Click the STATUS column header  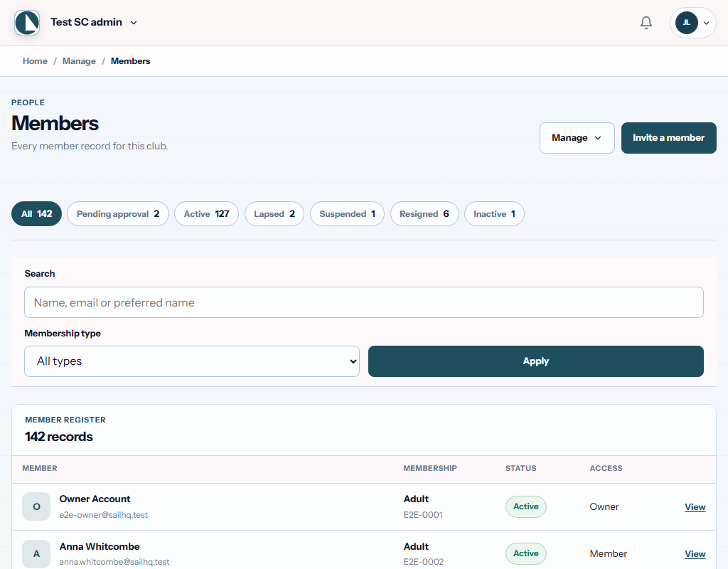(520, 468)
